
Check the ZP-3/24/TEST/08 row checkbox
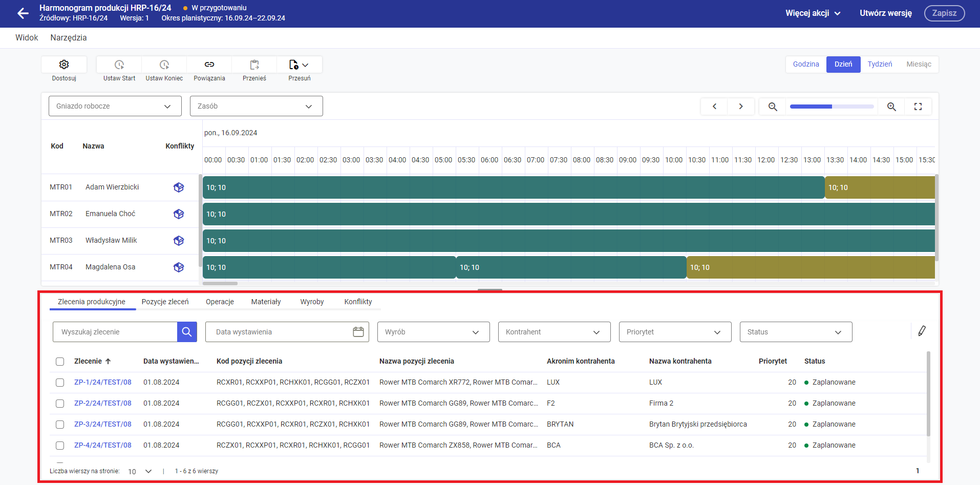(x=60, y=425)
